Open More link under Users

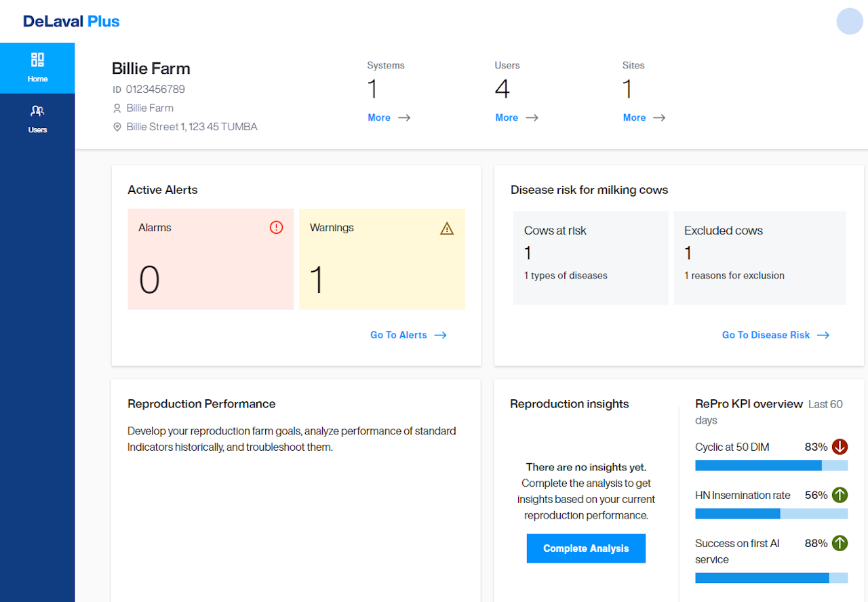tap(516, 117)
